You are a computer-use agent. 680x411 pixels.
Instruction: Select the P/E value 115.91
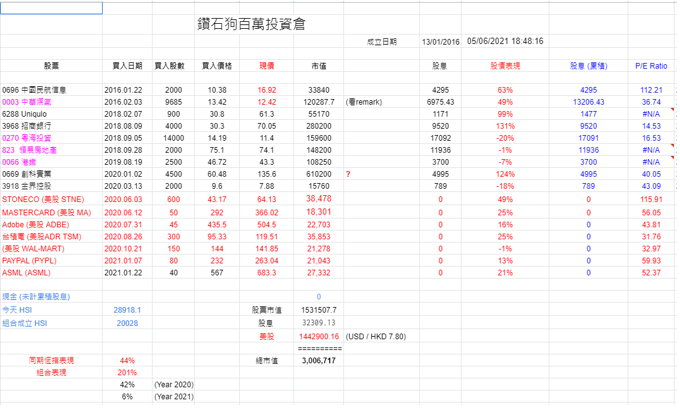(651, 199)
